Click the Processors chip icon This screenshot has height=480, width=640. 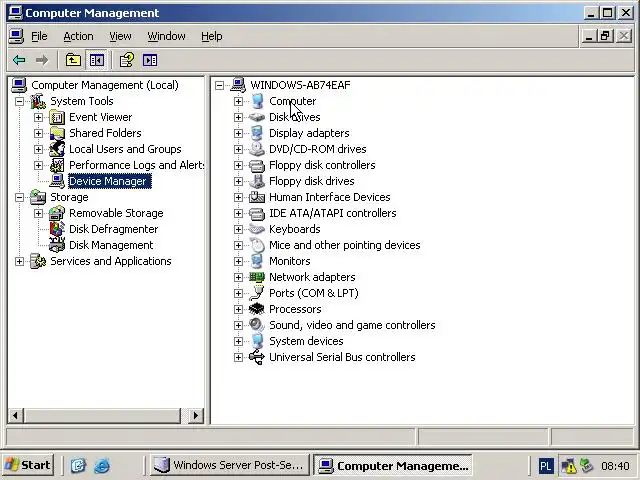[257, 309]
